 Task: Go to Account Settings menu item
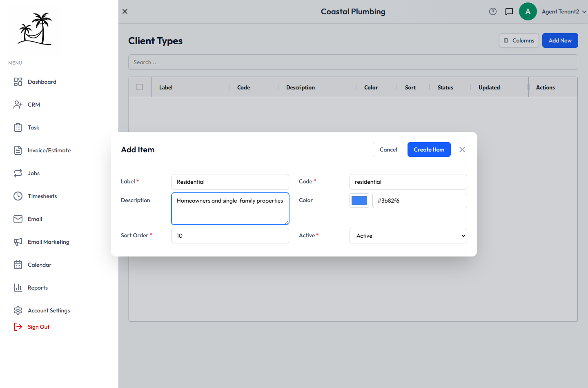(x=49, y=310)
